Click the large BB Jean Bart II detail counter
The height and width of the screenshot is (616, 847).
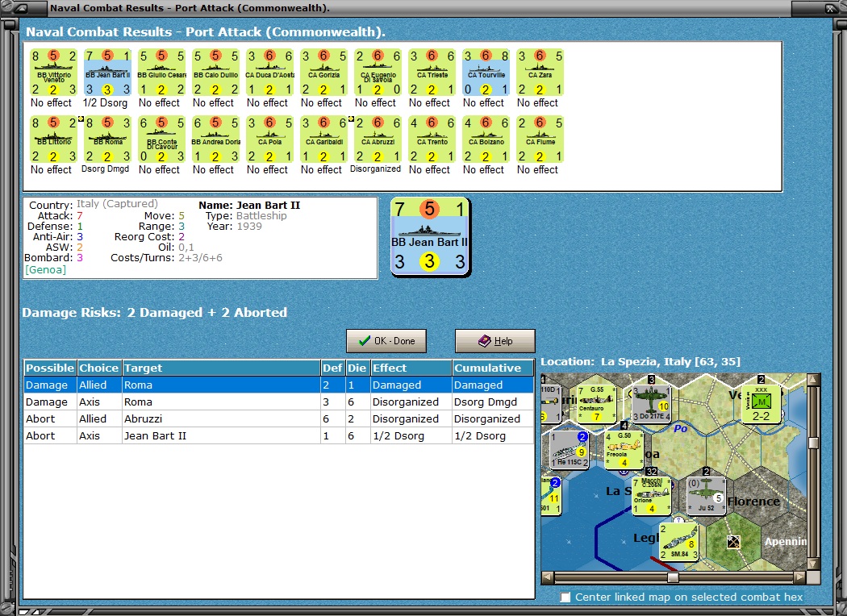coord(430,236)
